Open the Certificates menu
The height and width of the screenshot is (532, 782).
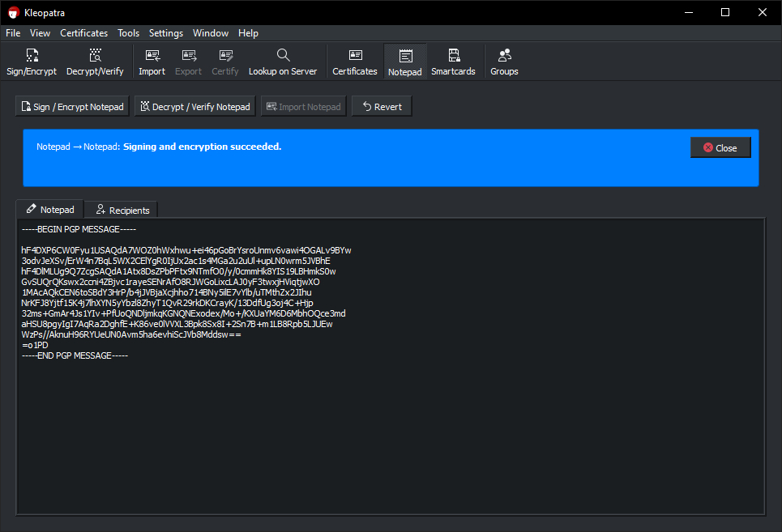coord(83,33)
